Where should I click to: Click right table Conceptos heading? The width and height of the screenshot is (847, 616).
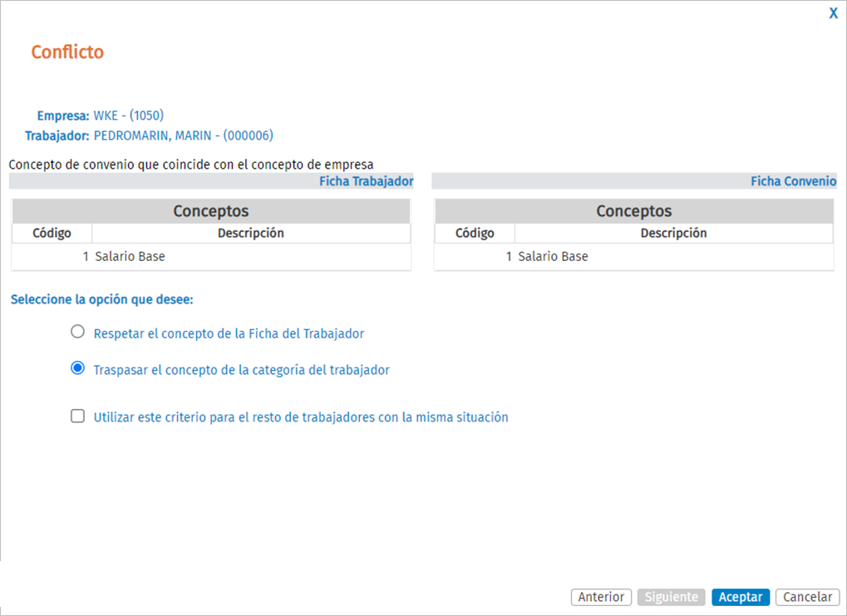pyautogui.click(x=634, y=211)
